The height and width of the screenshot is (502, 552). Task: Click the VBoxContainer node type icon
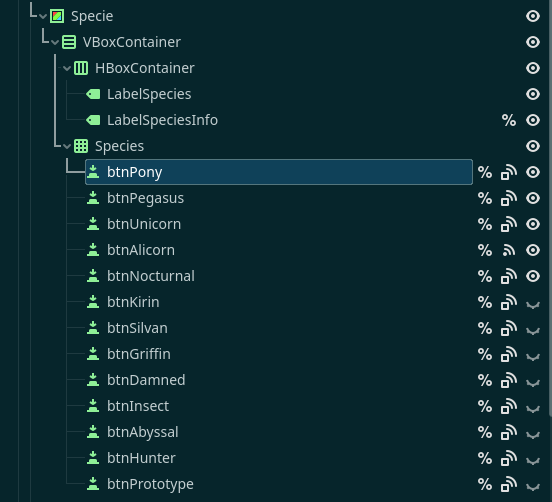click(69, 42)
